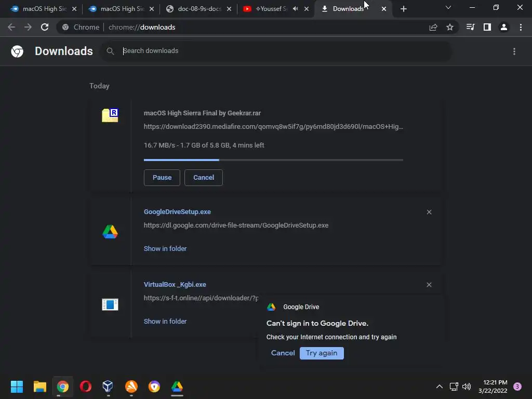Open the VirtualBox _Kgbi.exe file link
The image size is (532, 399).
coord(175,285)
